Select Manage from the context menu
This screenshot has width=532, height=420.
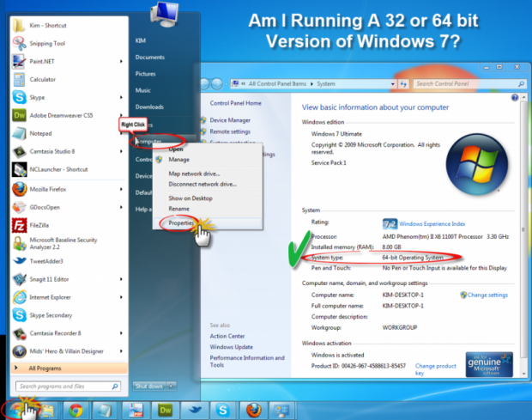point(178,160)
